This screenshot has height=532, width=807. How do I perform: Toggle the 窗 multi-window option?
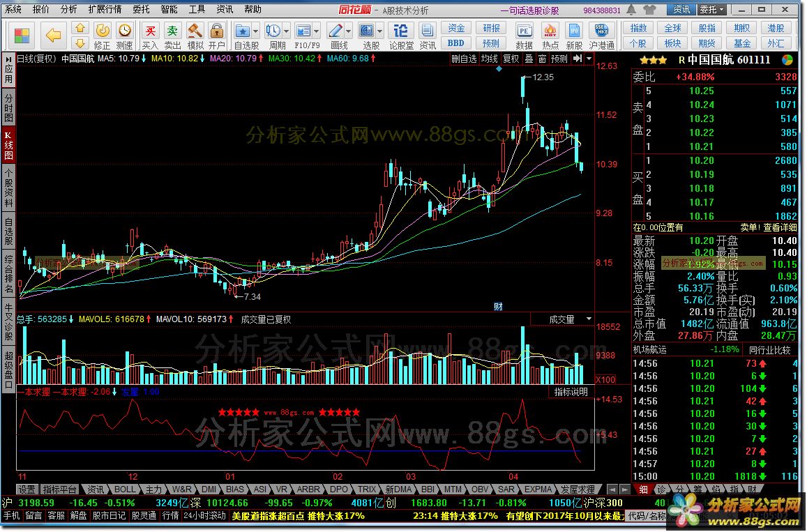[542, 59]
